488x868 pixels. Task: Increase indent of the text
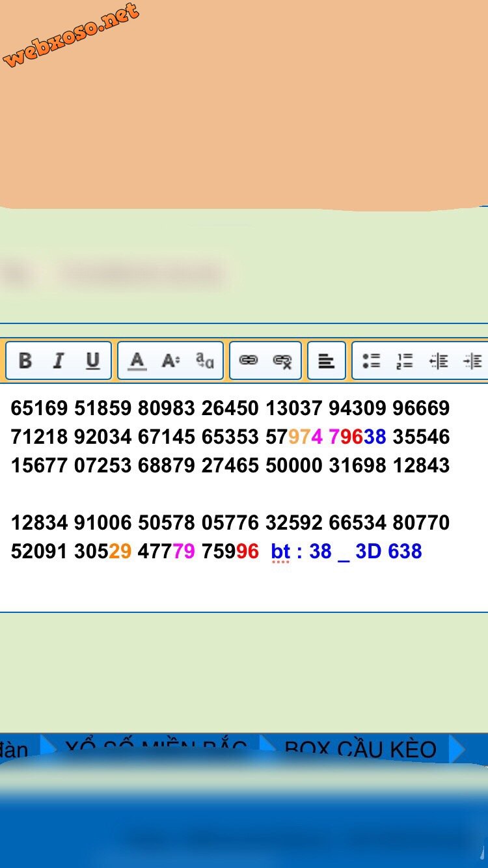[472, 360]
